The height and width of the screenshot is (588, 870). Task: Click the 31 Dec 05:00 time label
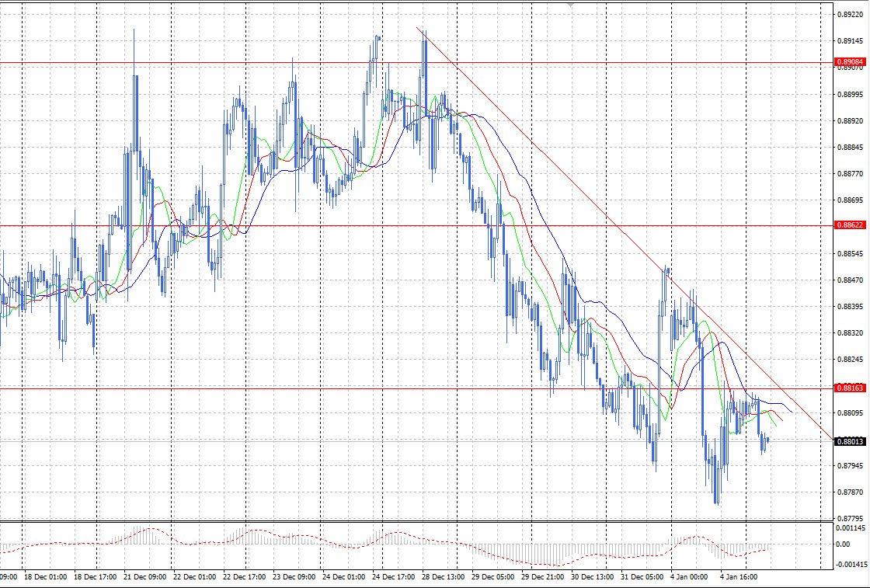click(x=642, y=577)
